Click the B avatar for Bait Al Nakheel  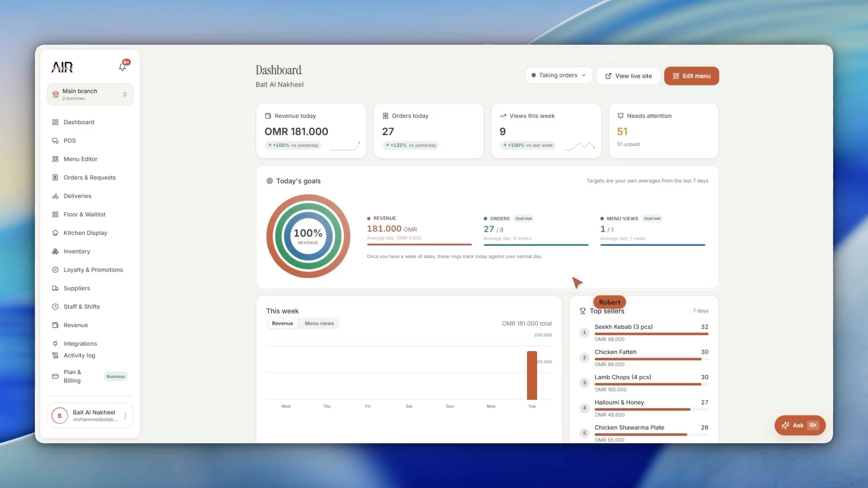tap(60, 416)
